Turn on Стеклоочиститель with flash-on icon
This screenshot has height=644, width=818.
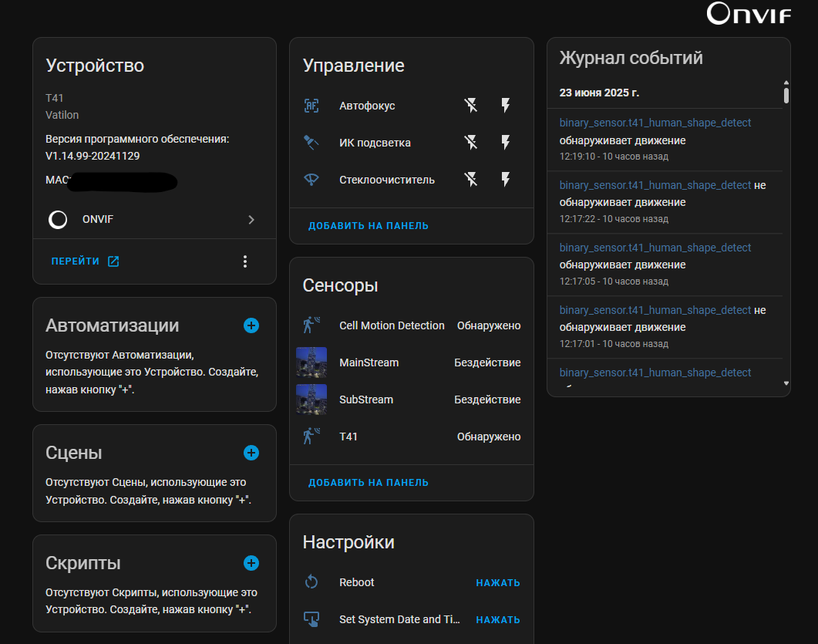(506, 180)
